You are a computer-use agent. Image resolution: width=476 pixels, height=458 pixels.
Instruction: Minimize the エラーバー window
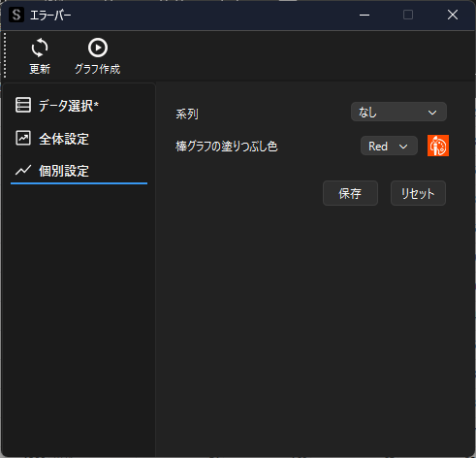click(x=365, y=15)
